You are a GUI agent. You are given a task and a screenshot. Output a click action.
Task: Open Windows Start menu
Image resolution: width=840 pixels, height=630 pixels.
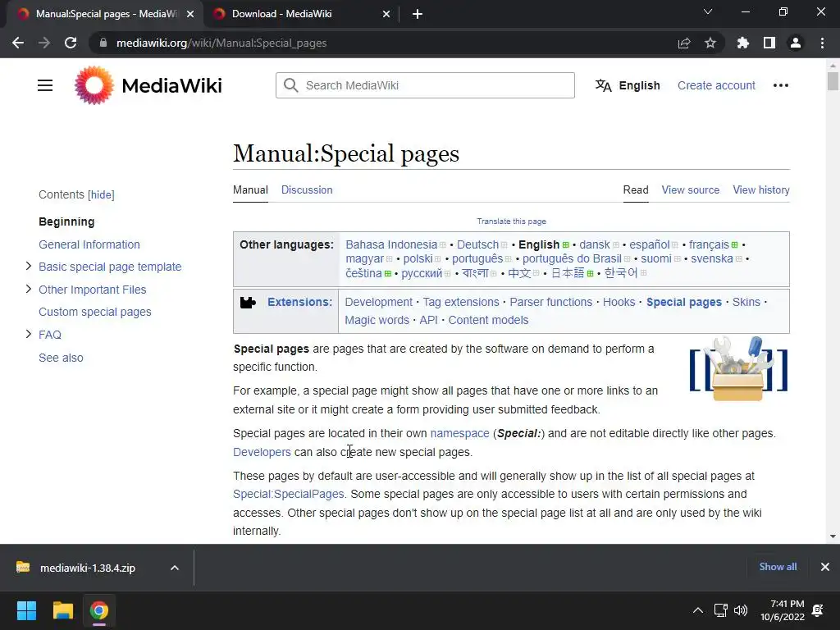pos(26,610)
